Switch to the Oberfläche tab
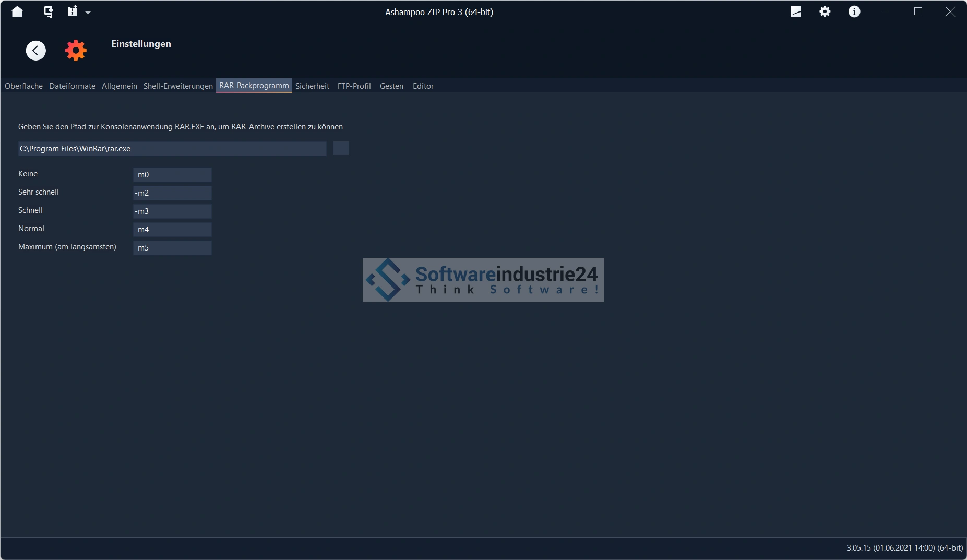Screen dimensions: 967x560 [x=23, y=86]
